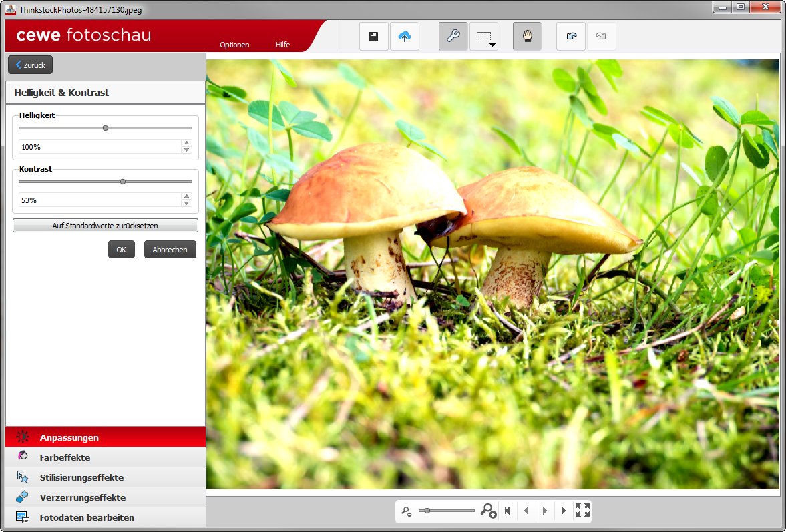Go to the next photo
Screen dimensions: 786x532
pos(545,511)
